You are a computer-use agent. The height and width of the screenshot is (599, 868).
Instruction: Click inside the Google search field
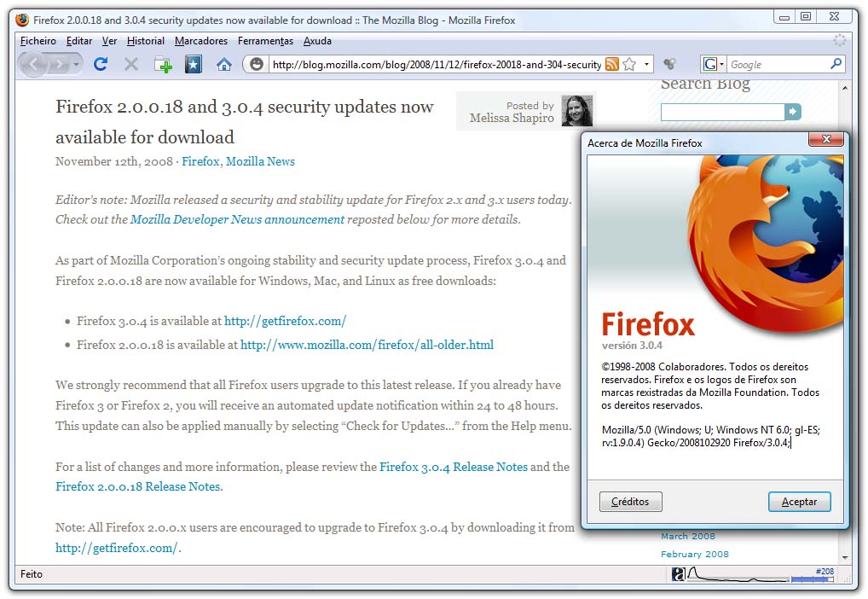point(778,64)
